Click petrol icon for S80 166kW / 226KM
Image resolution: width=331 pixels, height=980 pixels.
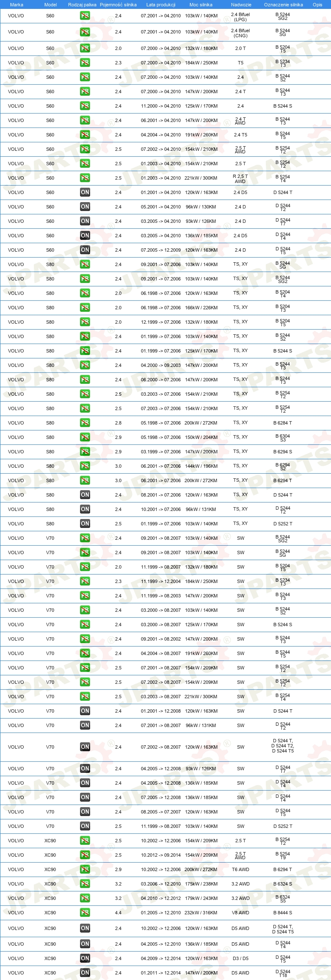85,308
